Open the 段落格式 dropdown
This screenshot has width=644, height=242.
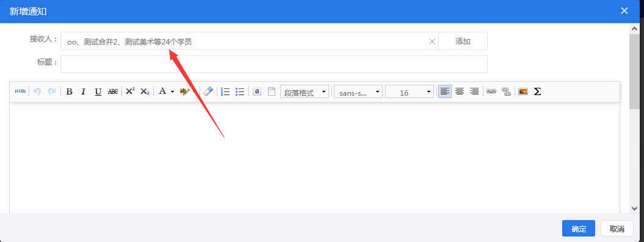click(305, 92)
